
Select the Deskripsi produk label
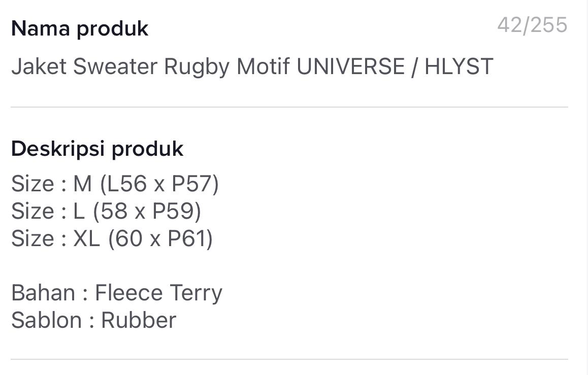click(97, 148)
